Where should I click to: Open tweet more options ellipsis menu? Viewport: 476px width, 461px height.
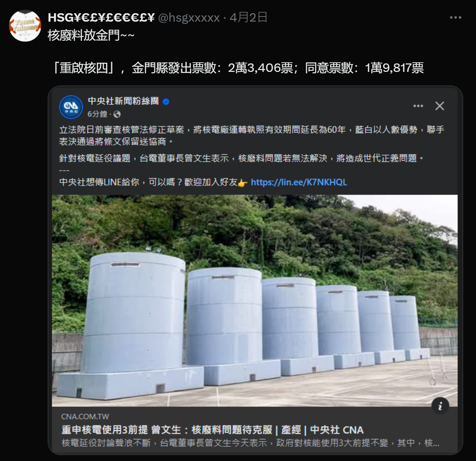tap(455, 18)
